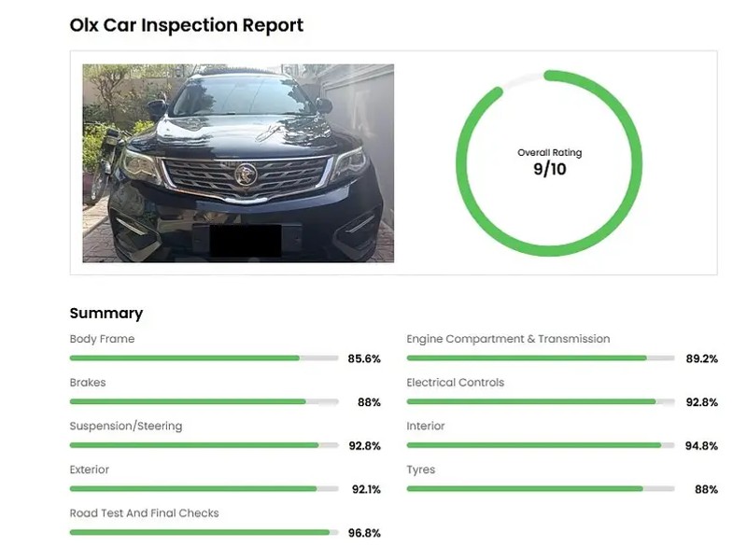Click the Olx Car Inspection Report heading
This screenshot has width=747, height=560.
tap(187, 25)
